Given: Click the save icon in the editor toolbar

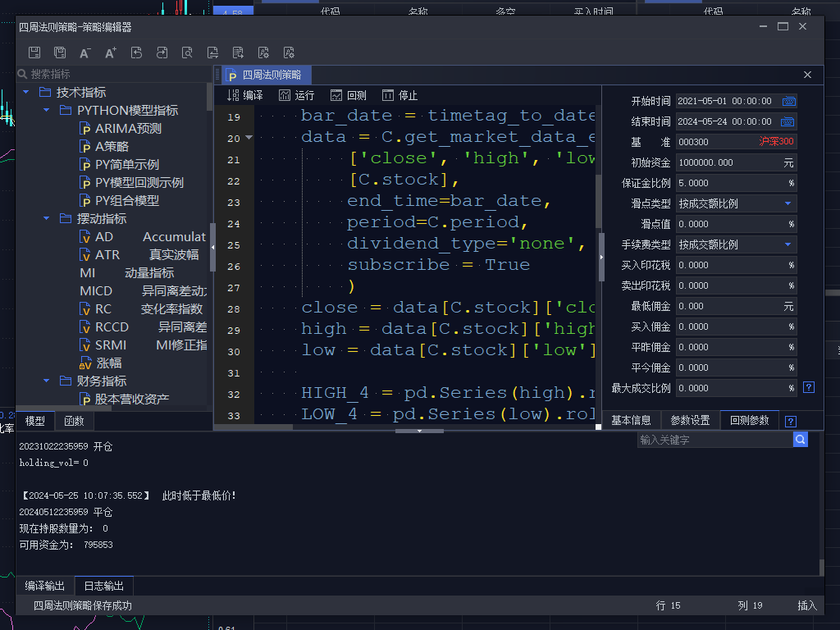Looking at the screenshot, I should (x=34, y=52).
